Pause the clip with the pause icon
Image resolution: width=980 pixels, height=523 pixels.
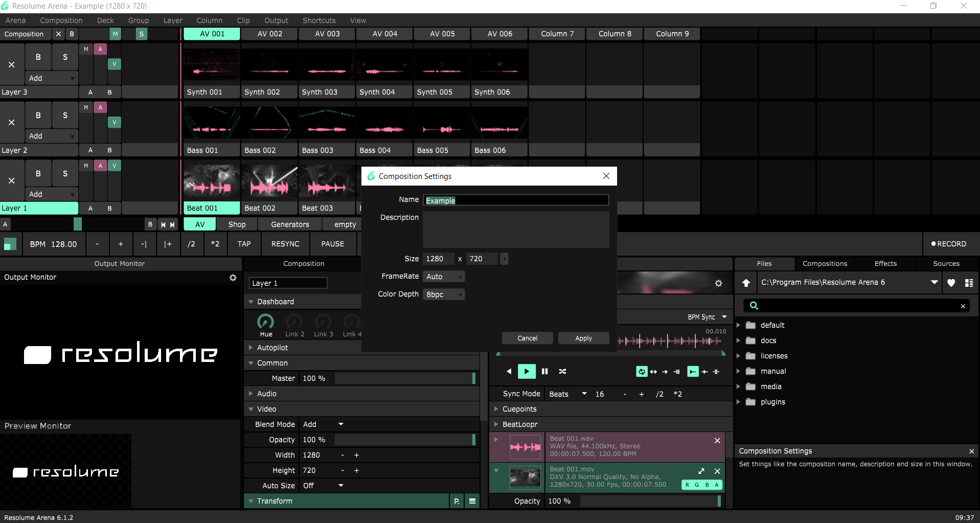coord(545,372)
